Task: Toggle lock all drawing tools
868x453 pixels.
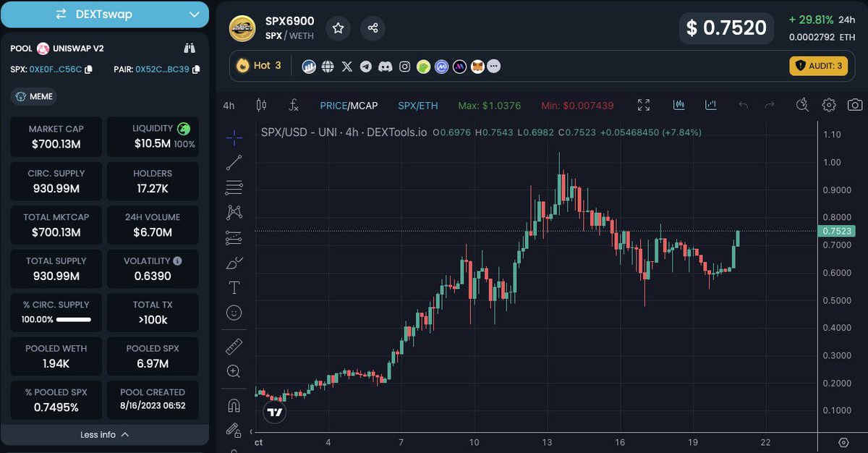Action: tap(234, 430)
